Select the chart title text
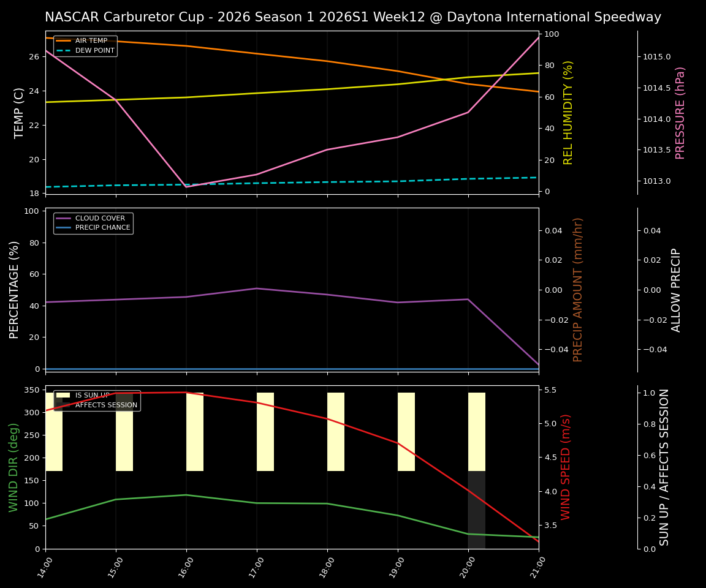706x588 pixels. click(353, 17)
